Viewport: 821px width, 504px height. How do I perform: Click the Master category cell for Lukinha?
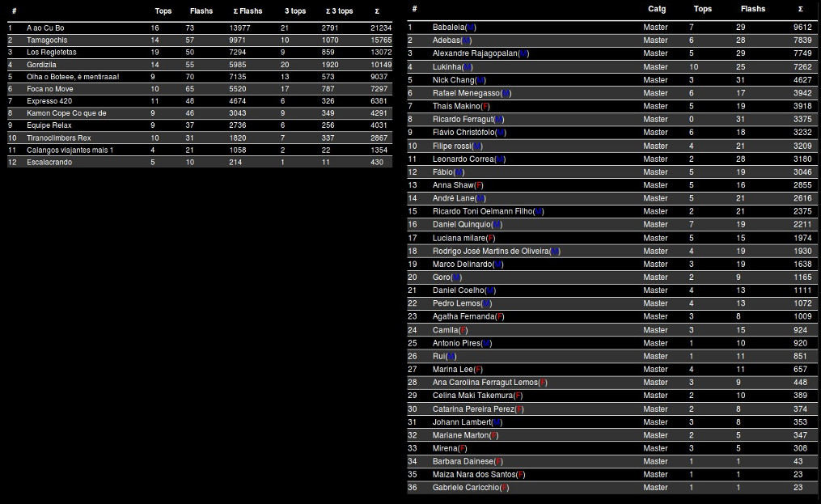pos(655,67)
